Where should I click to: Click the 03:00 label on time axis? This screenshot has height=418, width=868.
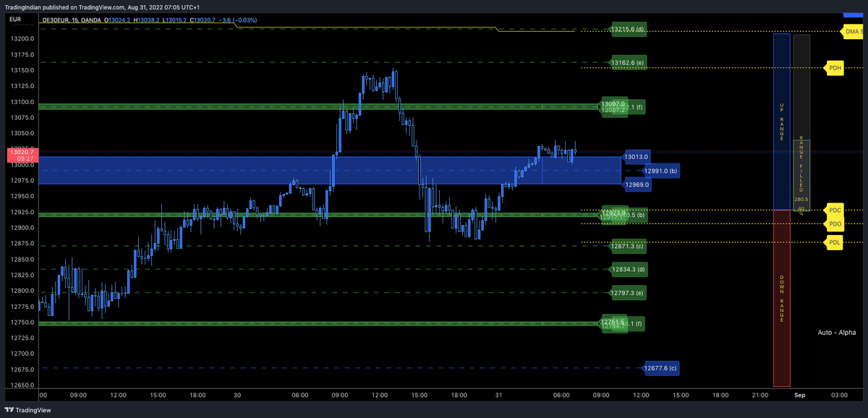point(839,396)
